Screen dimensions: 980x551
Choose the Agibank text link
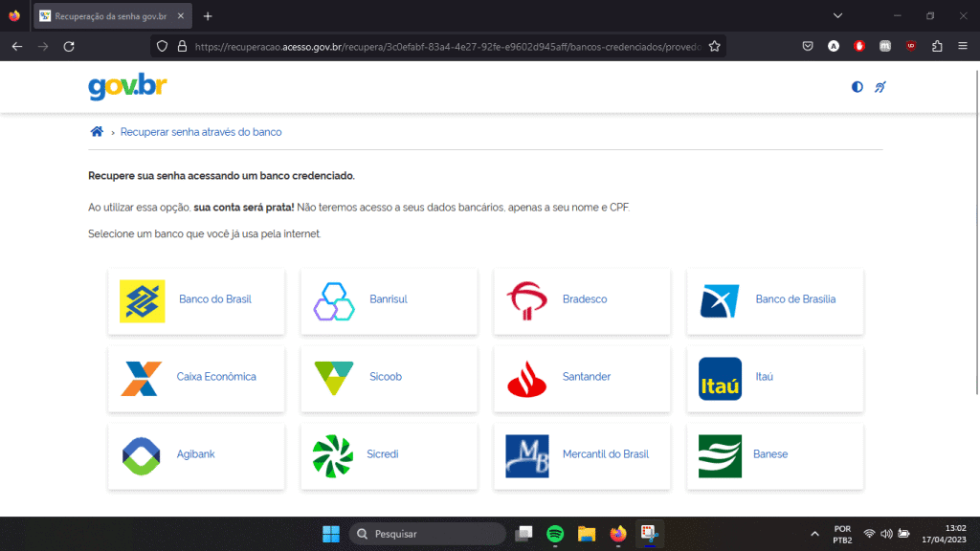click(x=195, y=454)
